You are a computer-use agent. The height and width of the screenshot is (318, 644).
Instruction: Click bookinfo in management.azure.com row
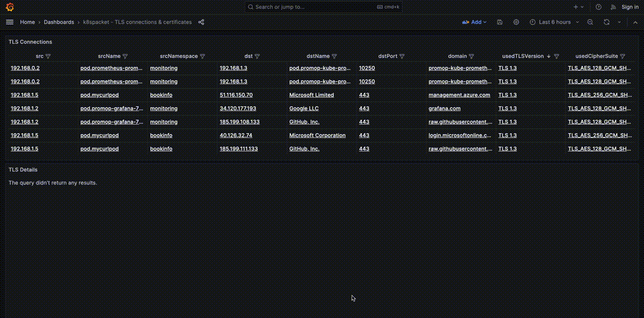pos(161,95)
